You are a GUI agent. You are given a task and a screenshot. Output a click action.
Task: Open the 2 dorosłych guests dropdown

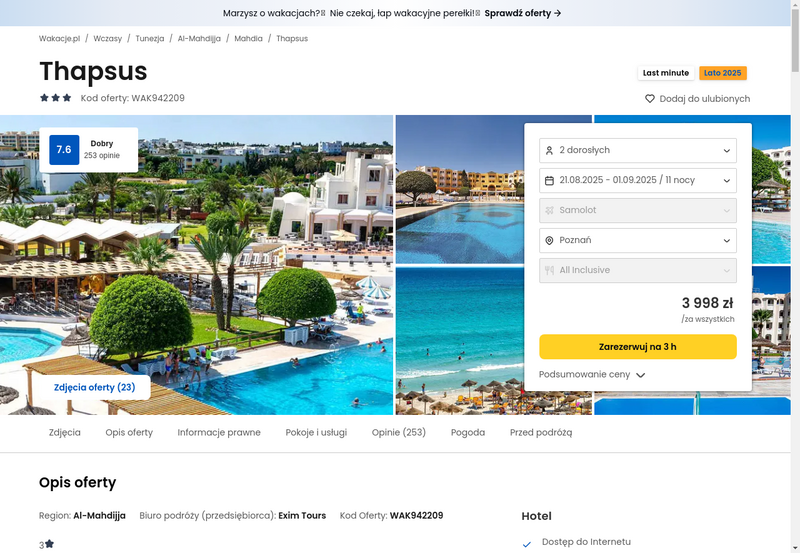pyautogui.click(x=638, y=150)
